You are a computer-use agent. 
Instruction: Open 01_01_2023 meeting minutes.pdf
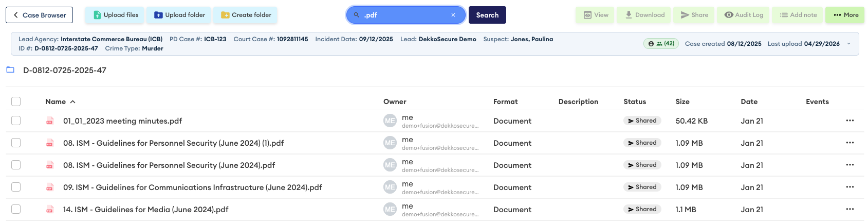[x=122, y=121]
